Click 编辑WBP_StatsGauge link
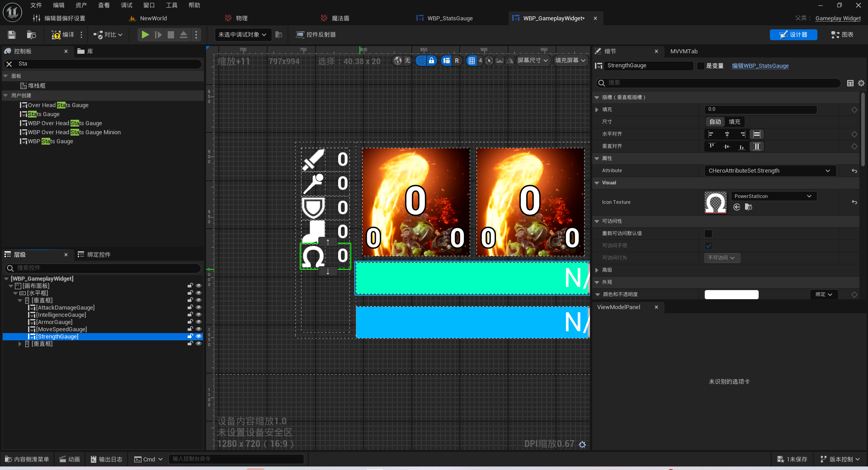 point(760,66)
